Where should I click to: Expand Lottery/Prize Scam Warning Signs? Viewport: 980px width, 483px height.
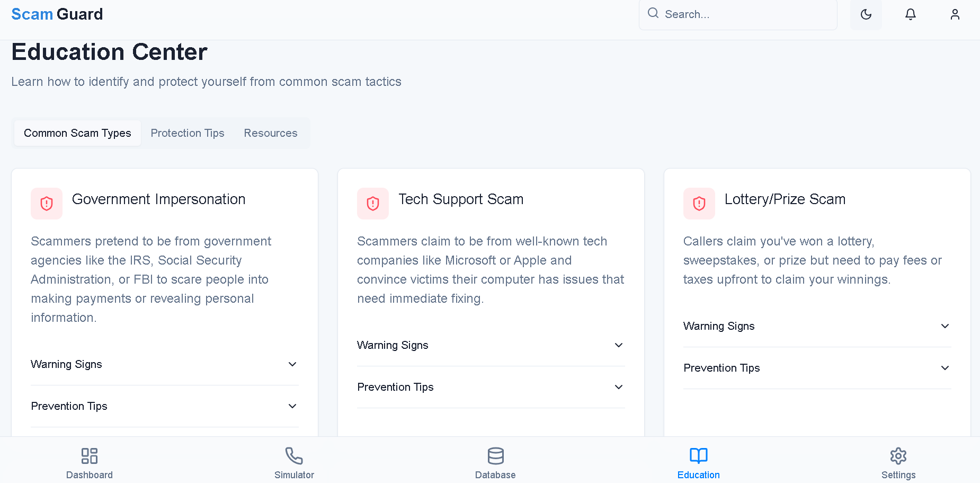point(817,326)
